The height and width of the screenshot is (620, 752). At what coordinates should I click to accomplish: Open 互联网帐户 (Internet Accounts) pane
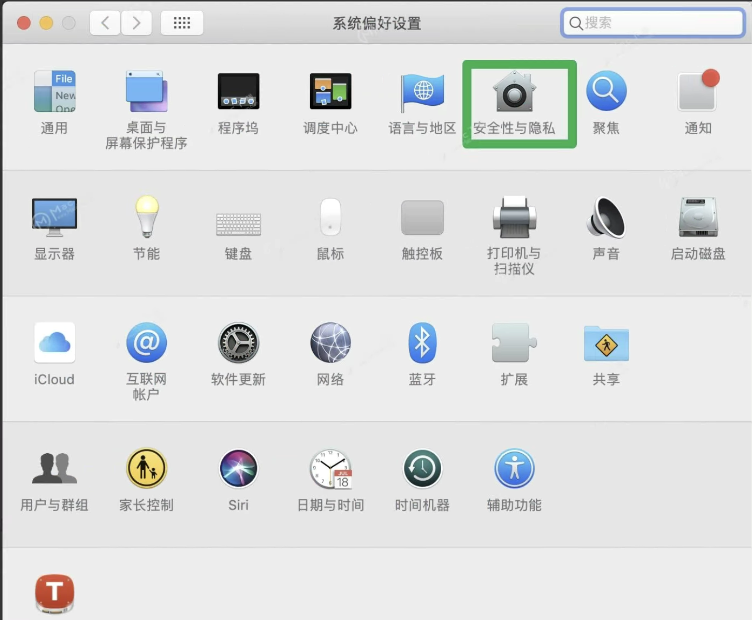coord(146,343)
